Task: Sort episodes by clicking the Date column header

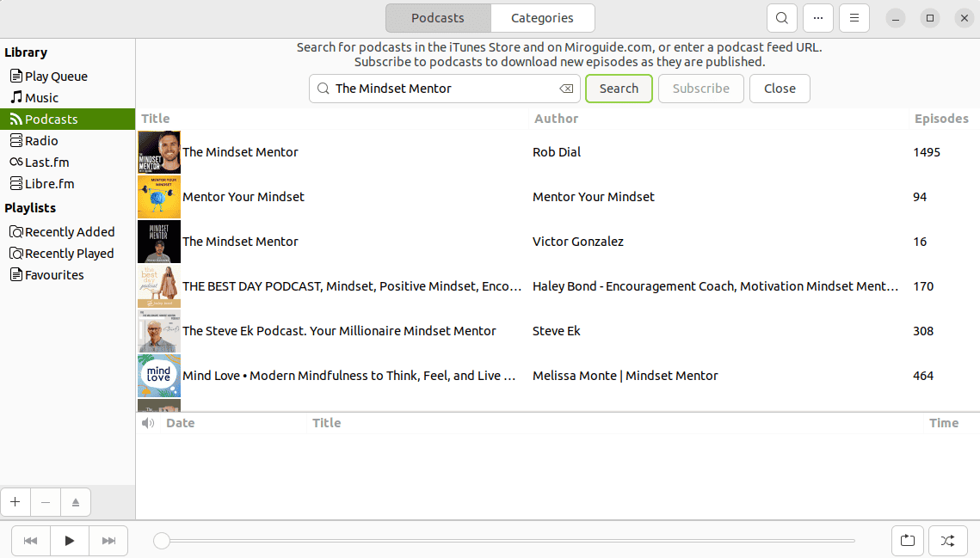Action: point(180,422)
